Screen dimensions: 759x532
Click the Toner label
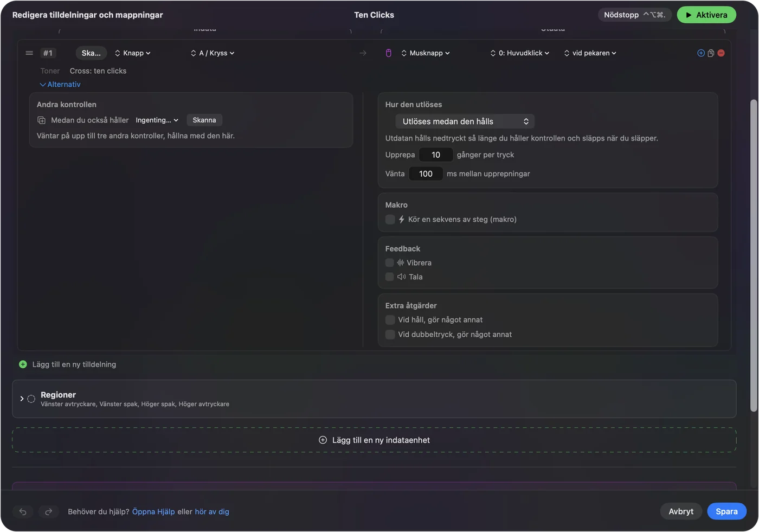50,71
